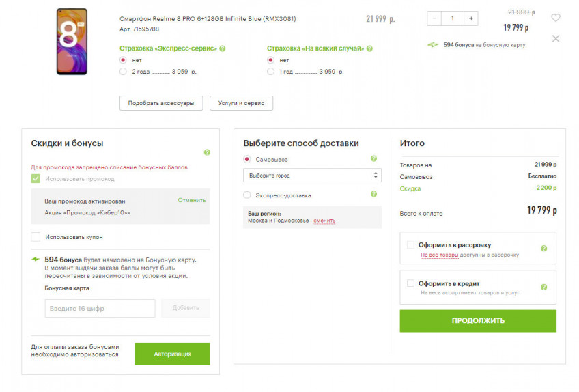Open help icon next to «Экспресс-сервис» insurance
The height and width of the screenshot is (392, 579).
223,48
